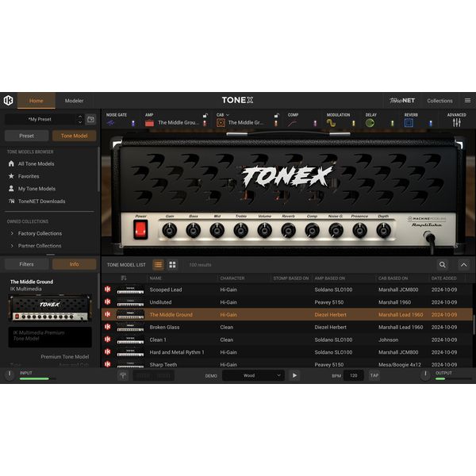Image resolution: width=476 pixels, height=476 pixels.
Task: Click the sort icon in list header
Action: pos(124,278)
